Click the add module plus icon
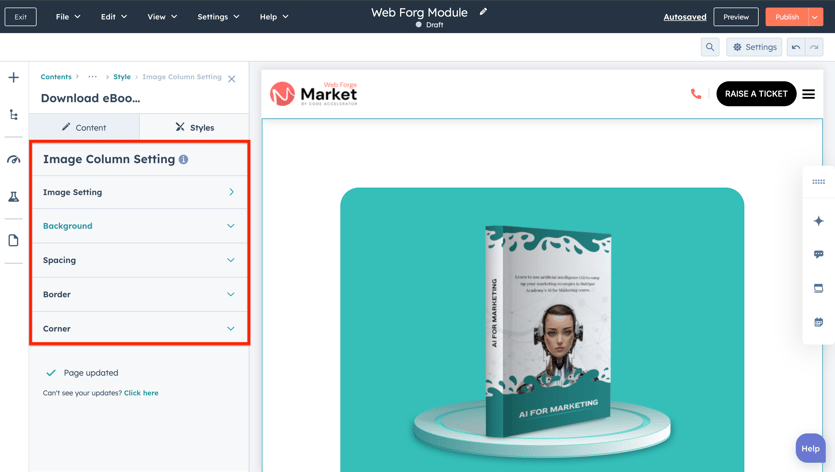This screenshot has width=835, height=472. 14,77
